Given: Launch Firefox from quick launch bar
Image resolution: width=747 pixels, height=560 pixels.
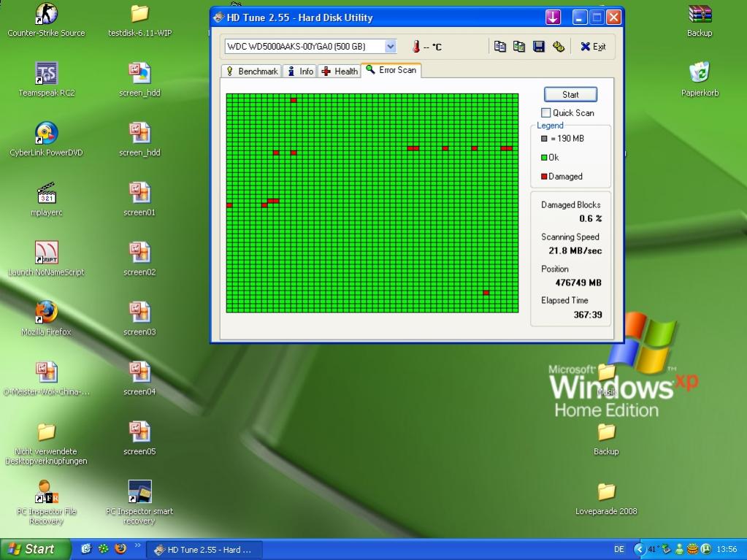Looking at the screenshot, I should [x=120, y=548].
